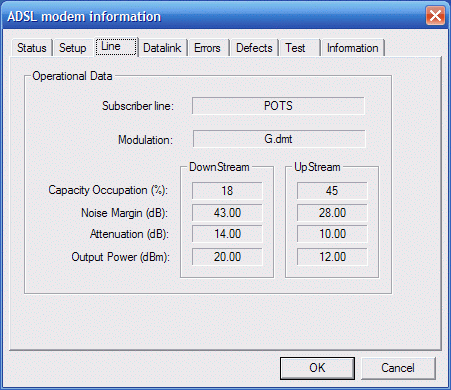Image resolution: width=451 pixels, height=390 pixels.
Task: Click the Operational Data group title
Action: click(x=72, y=76)
